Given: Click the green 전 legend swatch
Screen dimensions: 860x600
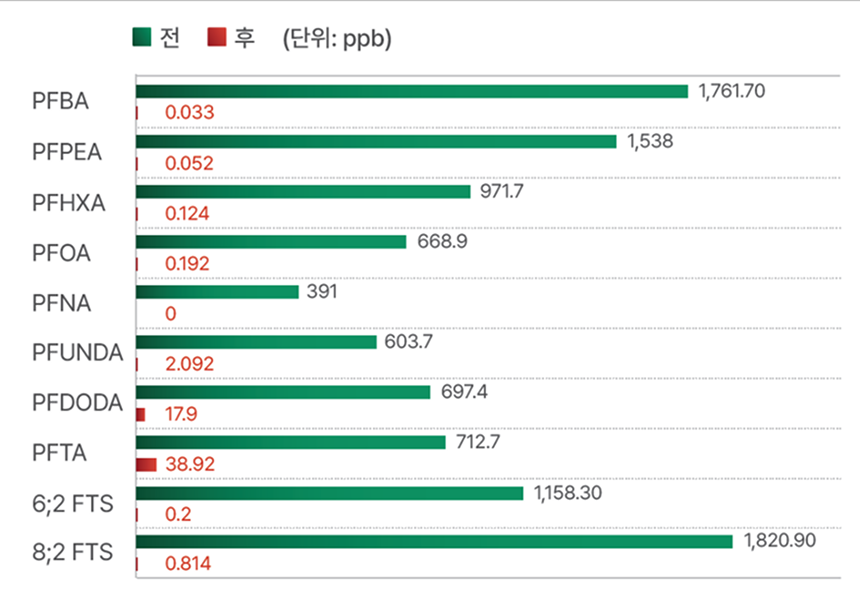Looking at the screenshot, I should click(x=142, y=38).
